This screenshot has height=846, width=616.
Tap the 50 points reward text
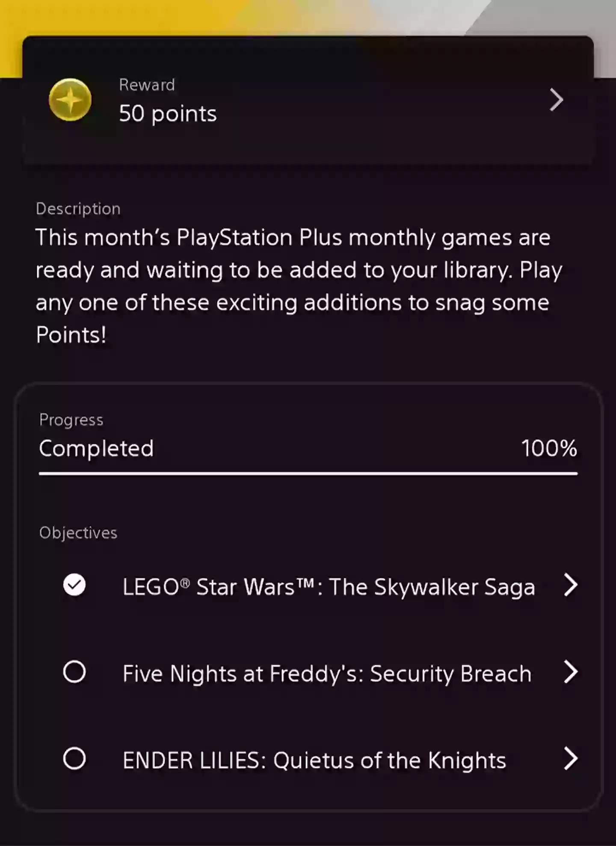coord(168,114)
